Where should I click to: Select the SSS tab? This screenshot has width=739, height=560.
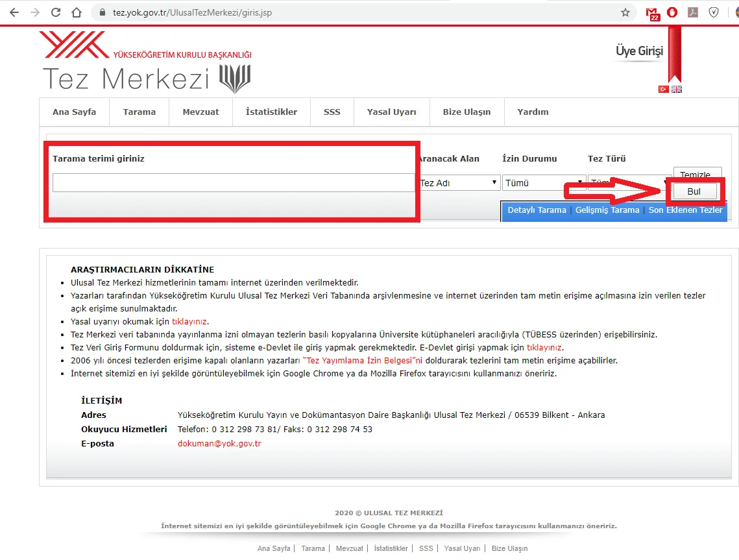pyautogui.click(x=332, y=112)
